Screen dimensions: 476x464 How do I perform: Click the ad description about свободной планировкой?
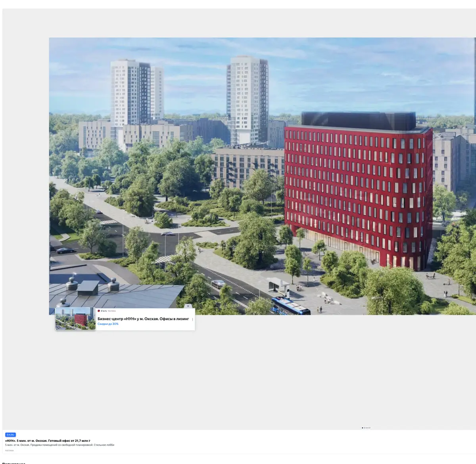point(59,445)
